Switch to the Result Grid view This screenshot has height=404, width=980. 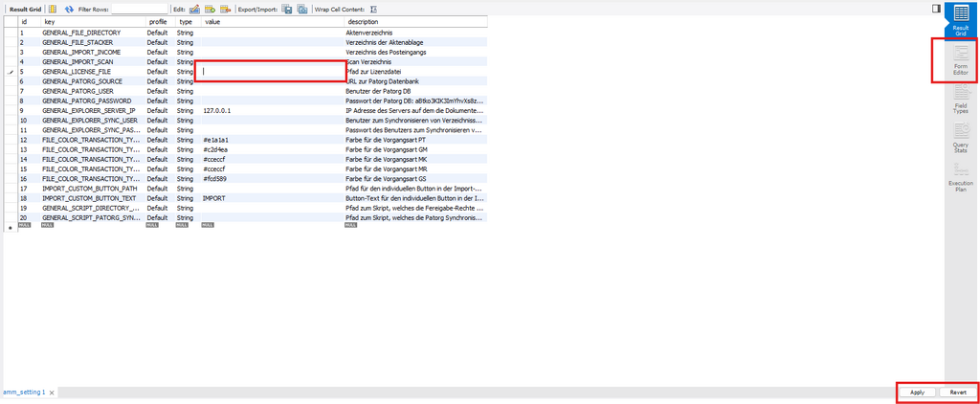pos(960,21)
